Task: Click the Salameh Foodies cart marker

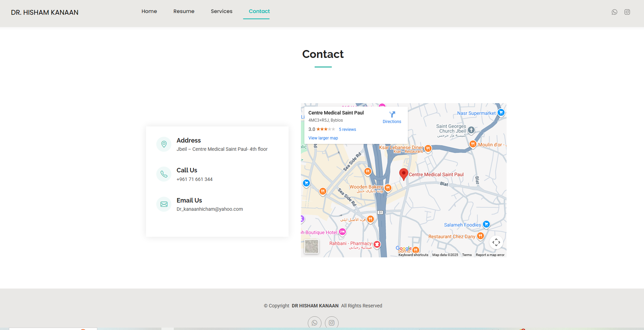Action: (x=486, y=224)
